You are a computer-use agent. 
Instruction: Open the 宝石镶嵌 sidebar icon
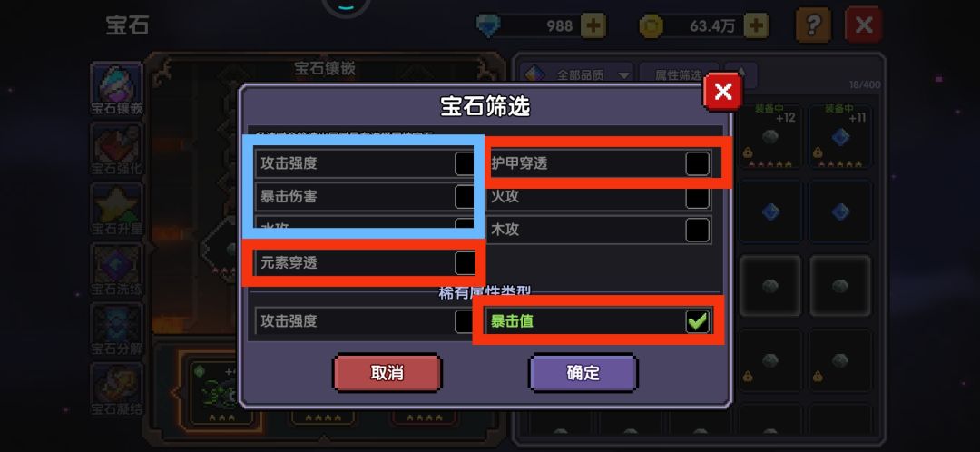116,89
